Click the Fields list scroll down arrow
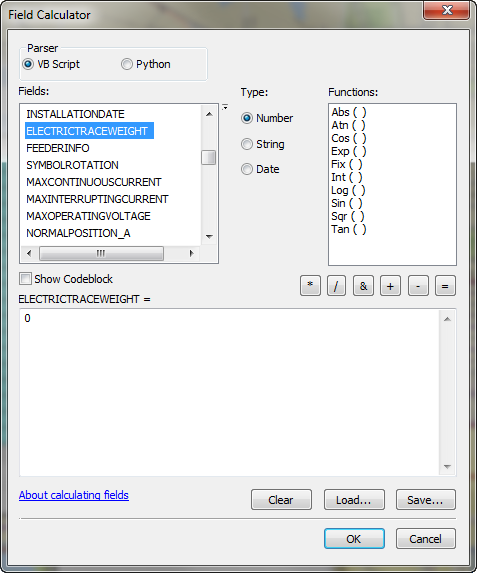 [x=209, y=236]
